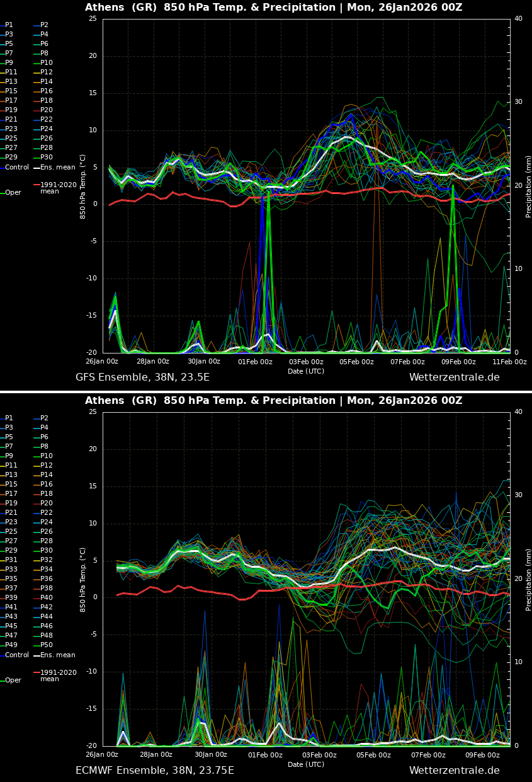Click the P30 entry in the GFS legend
Viewport: 532px width, 782px height.
pyautogui.click(x=46, y=158)
